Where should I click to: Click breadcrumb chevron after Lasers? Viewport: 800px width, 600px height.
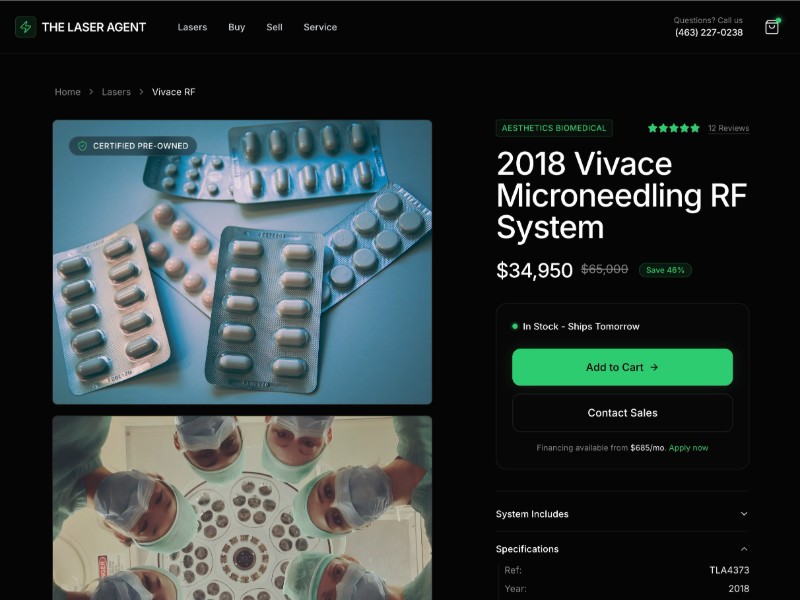point(141,92)
